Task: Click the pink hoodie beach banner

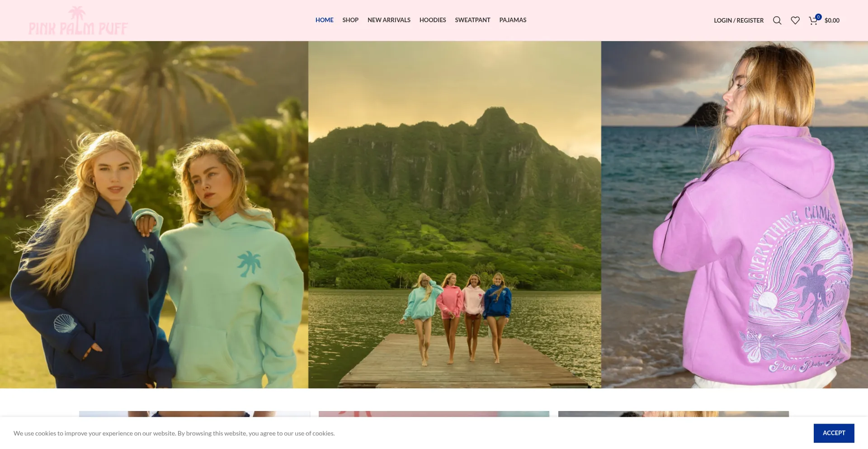Action: coord(734,215)
